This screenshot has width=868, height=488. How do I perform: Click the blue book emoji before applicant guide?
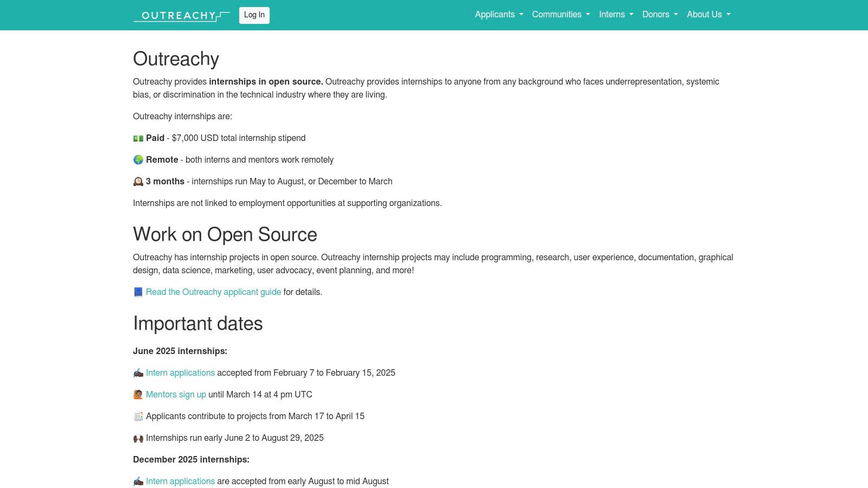click(138, 292)
